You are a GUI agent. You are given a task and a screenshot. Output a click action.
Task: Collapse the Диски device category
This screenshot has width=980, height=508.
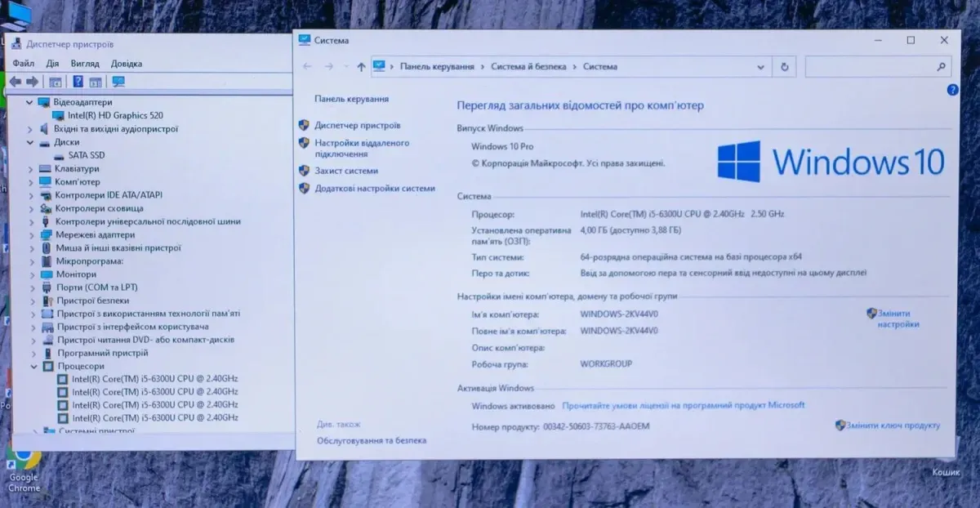[30, 142]
